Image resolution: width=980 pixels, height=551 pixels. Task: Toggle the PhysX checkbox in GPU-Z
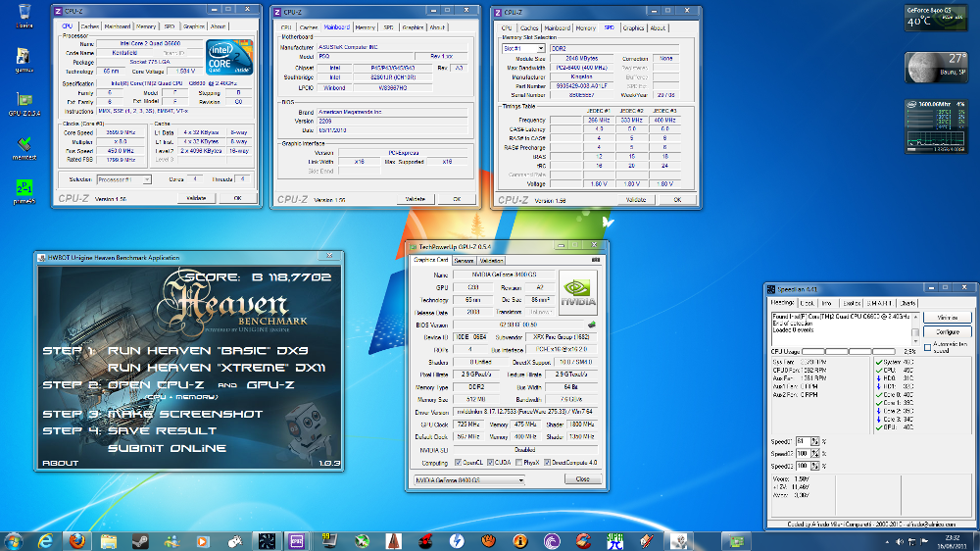coord(518,463)
